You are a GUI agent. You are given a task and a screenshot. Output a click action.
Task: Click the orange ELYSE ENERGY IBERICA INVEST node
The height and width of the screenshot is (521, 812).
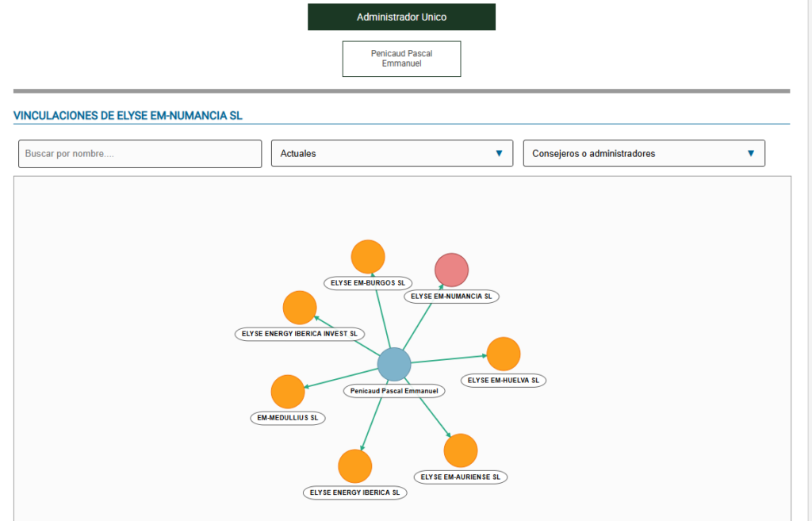[x=300, y=308]
